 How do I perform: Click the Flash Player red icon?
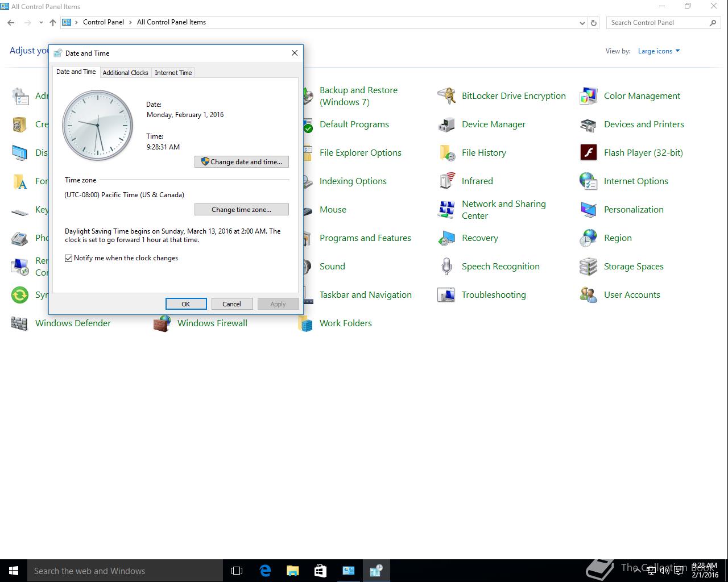588,153
